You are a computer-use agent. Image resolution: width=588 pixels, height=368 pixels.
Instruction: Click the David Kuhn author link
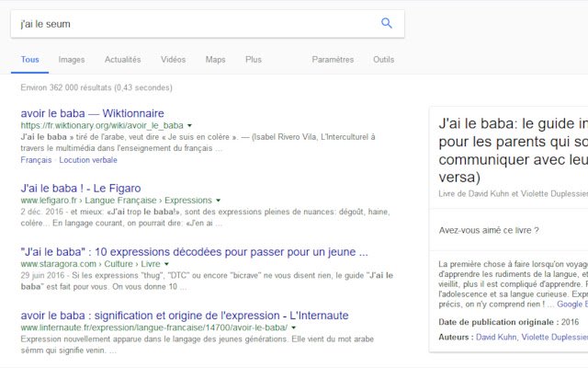(x=496, y=337)
